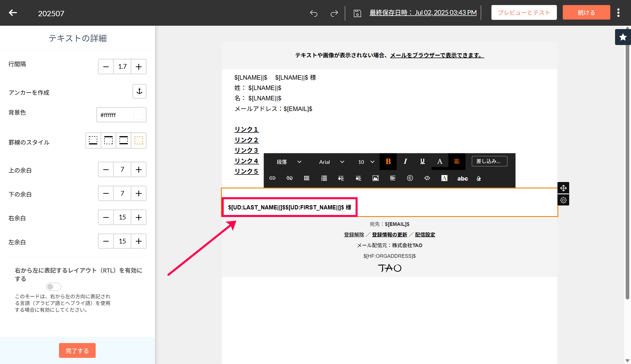Screen dimensions: 631x364
Task: Click the undo arrow in header
Action: coord(314,13)
